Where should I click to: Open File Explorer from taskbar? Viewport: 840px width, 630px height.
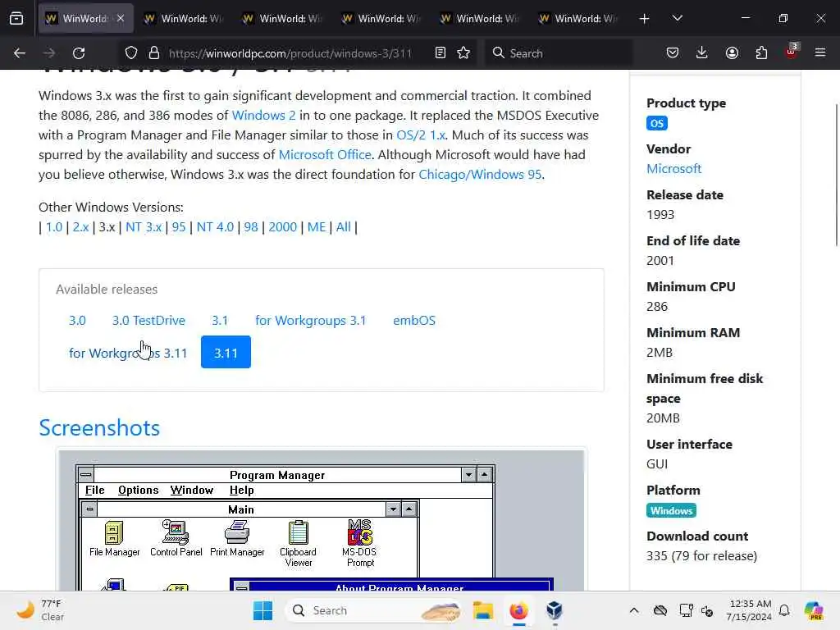tap(483, 610)
